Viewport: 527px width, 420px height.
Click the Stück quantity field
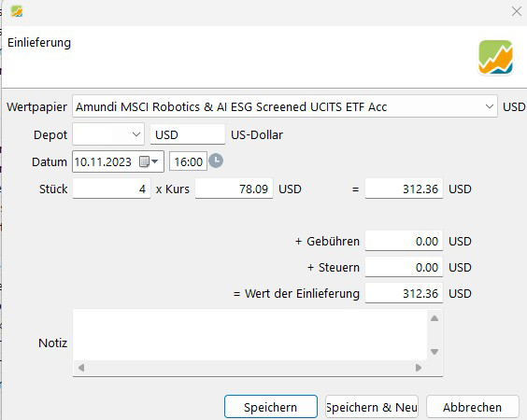pos(111,189)
